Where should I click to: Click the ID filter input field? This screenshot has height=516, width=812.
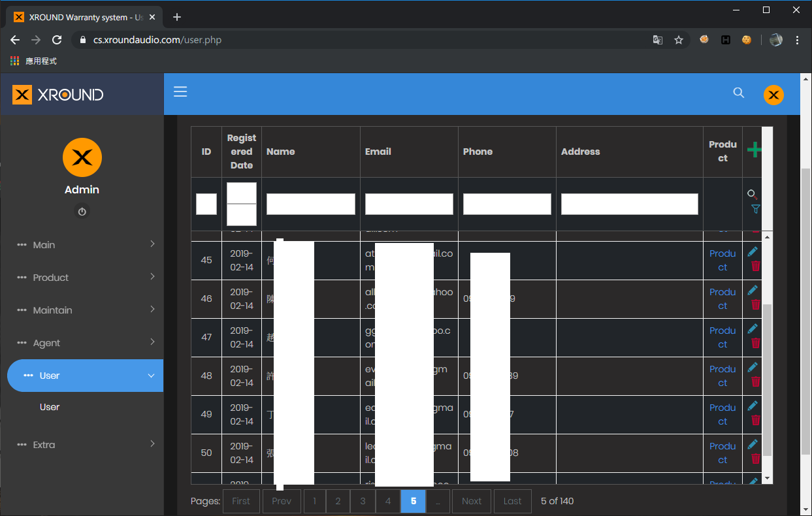(206, 204)
